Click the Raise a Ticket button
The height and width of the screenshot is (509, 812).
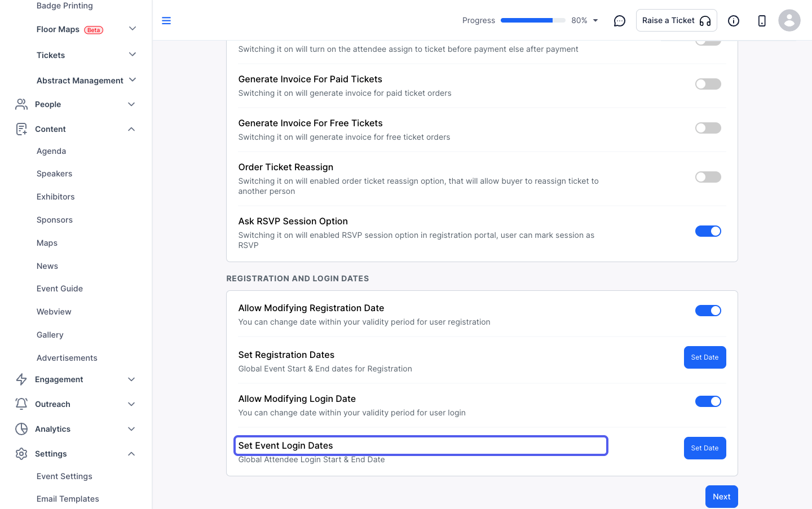coord(677,20)
